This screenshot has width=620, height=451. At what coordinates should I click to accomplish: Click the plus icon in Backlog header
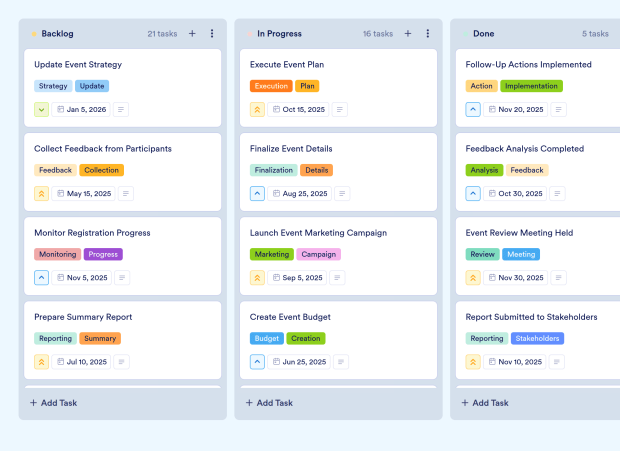[192, 34]
